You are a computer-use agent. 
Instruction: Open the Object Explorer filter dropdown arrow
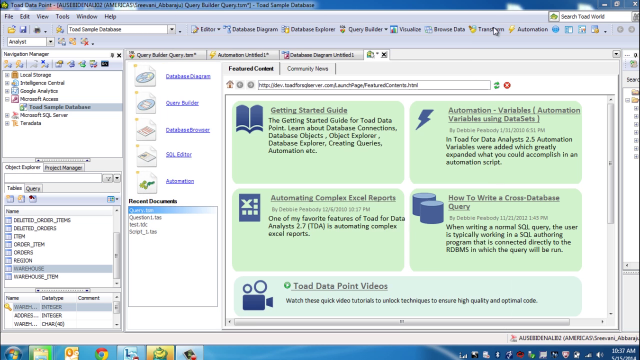click(117, 178)
